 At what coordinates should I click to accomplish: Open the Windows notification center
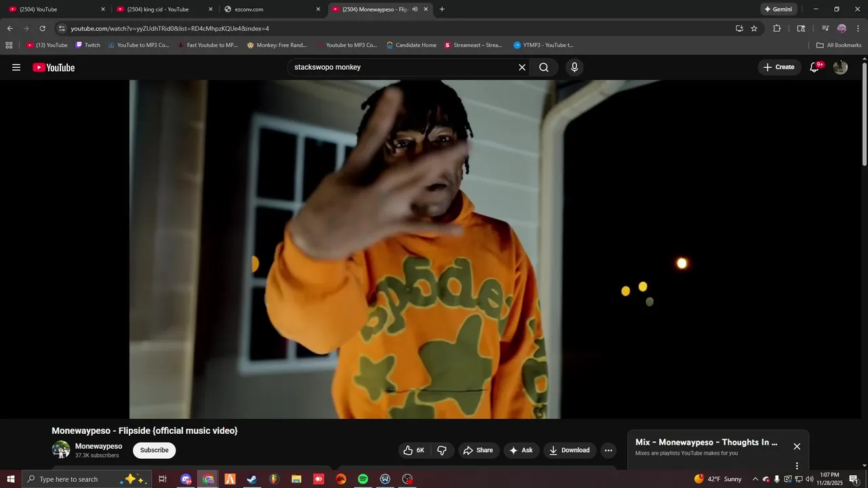[854, 479]
